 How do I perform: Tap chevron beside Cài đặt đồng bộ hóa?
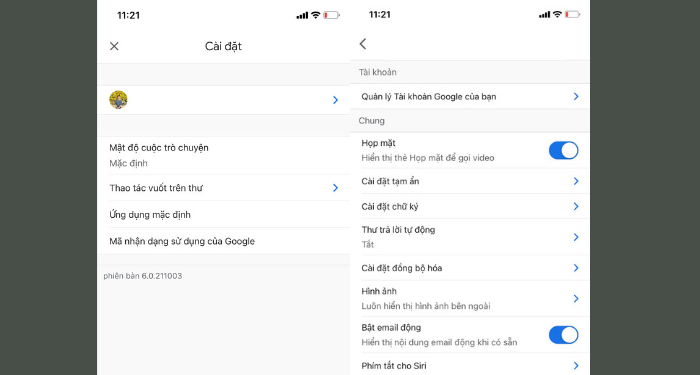click(x=576, y=268)
